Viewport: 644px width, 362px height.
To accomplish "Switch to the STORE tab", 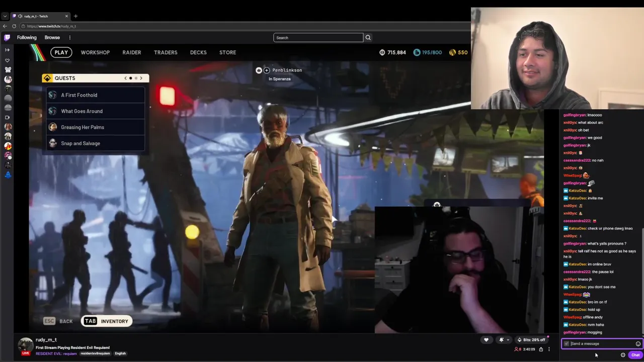I will (227, 52).
